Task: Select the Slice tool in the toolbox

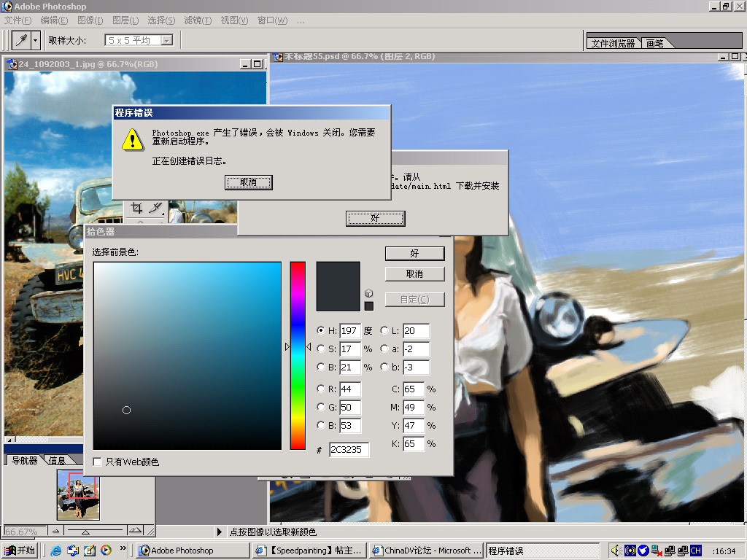Action: point(155,208)
